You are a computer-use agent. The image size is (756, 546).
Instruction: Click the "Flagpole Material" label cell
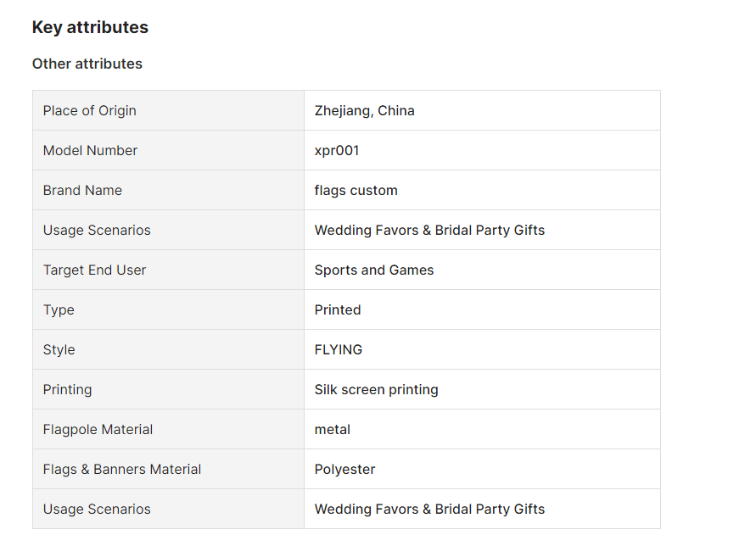click(x=98, y=429)
